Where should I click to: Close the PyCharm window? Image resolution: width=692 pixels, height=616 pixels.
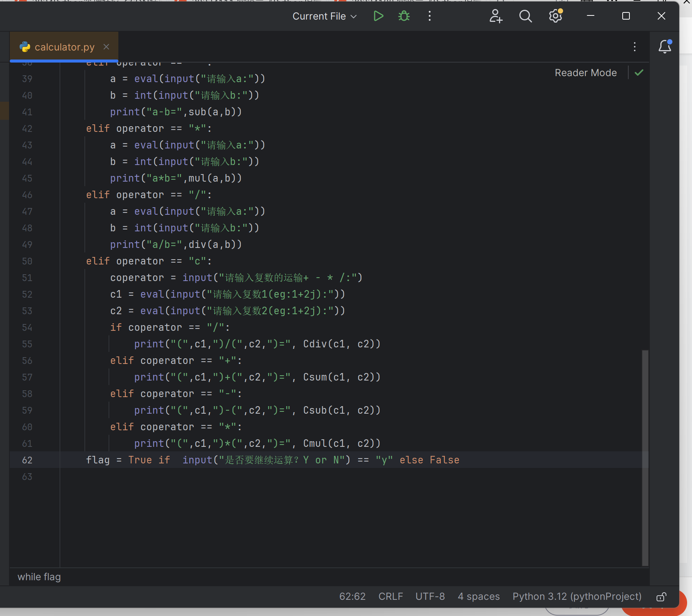coord(661,16)
